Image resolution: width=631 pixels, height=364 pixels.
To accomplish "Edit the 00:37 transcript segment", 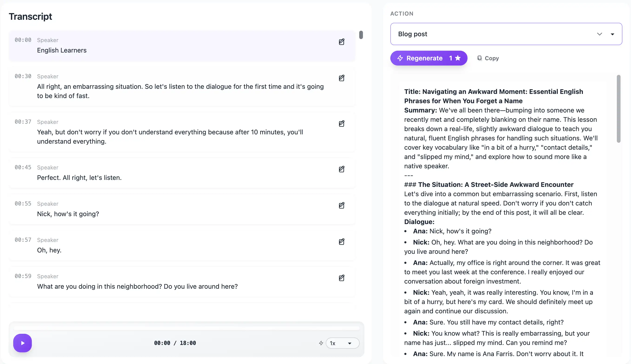I will (x=342, y=123).
